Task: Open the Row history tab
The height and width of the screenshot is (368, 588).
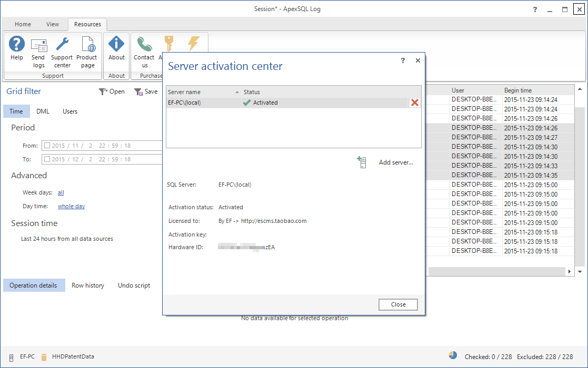Action: click(88, 285)
